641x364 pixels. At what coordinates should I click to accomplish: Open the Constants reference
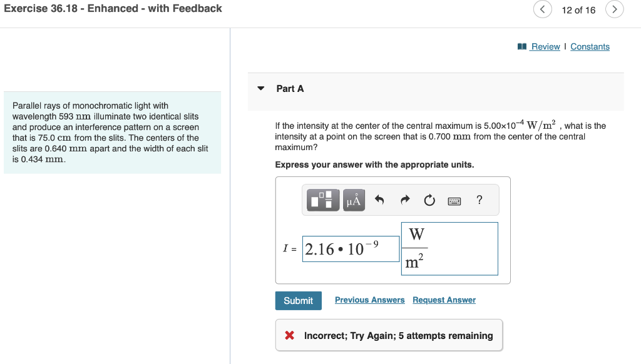pos(590,46)
